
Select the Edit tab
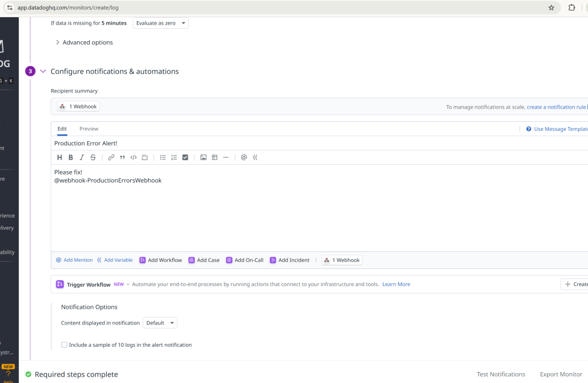tap(62, 129)
